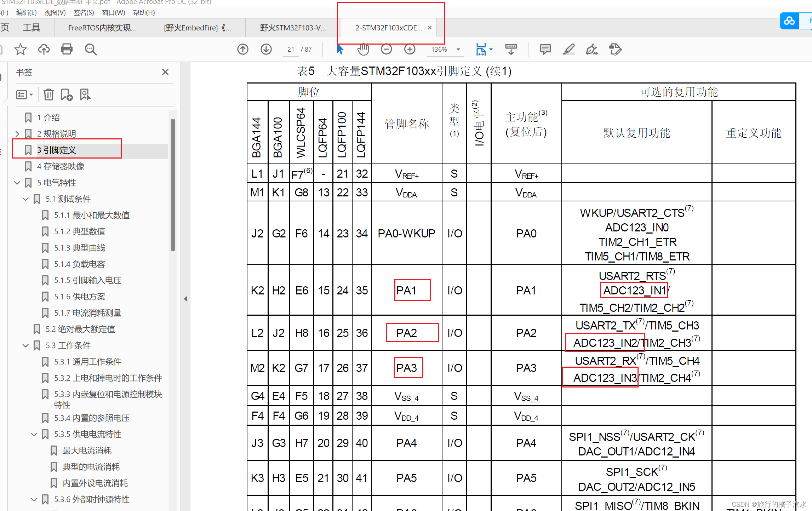This screenshot has height=511, width=812.
Task: Switch to FreeRTOS内核实现 tab
Action: pos(102,28)
